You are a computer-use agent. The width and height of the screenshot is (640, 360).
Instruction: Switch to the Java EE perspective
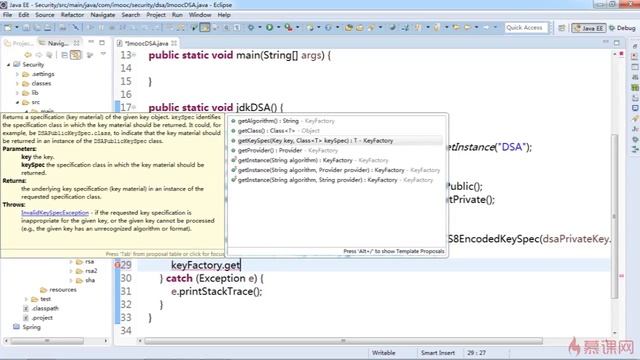pyautogui.click(x=589, y=28)
